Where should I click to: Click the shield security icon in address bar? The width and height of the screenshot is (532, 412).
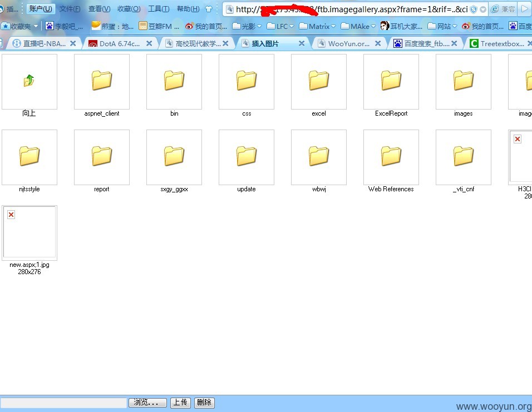474,9
